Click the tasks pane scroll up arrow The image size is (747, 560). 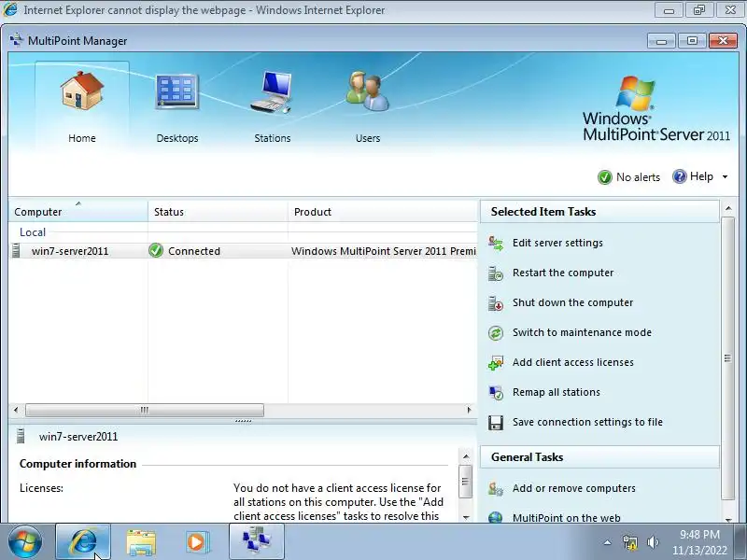728,208
